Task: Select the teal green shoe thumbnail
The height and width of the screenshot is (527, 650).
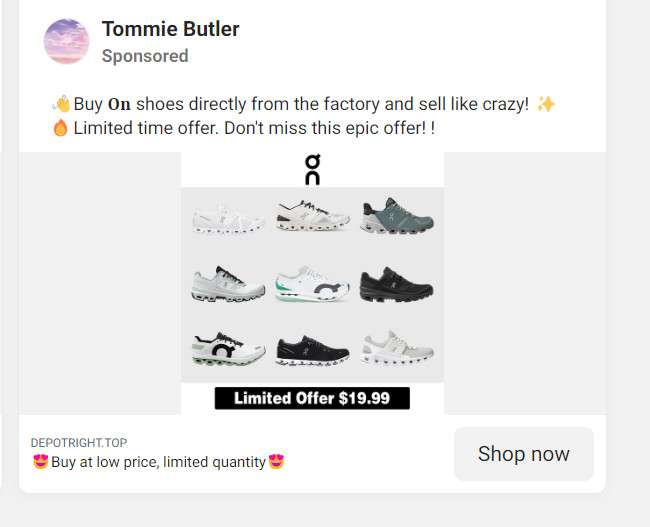Action: (x=396, y=216)
